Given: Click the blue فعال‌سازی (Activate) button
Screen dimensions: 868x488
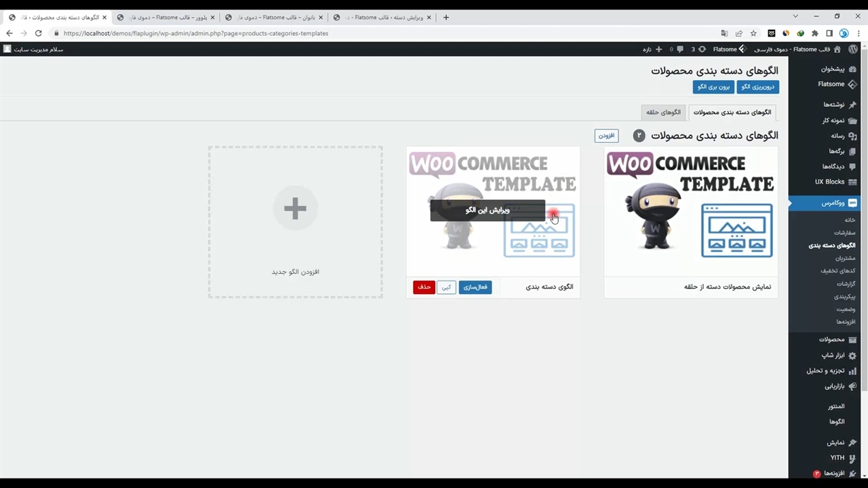Looking at the screenshot, I should click(x=475, y=287).
